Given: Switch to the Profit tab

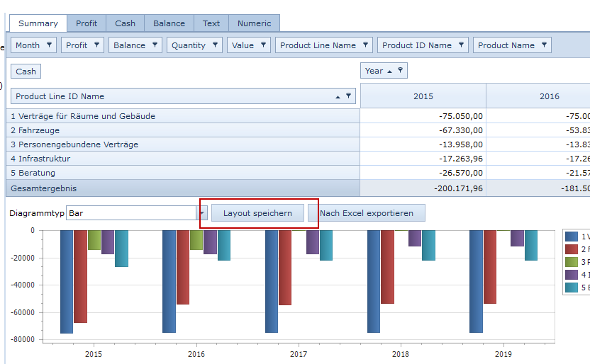Looking at the screenshot, I should tap(87, 23).
